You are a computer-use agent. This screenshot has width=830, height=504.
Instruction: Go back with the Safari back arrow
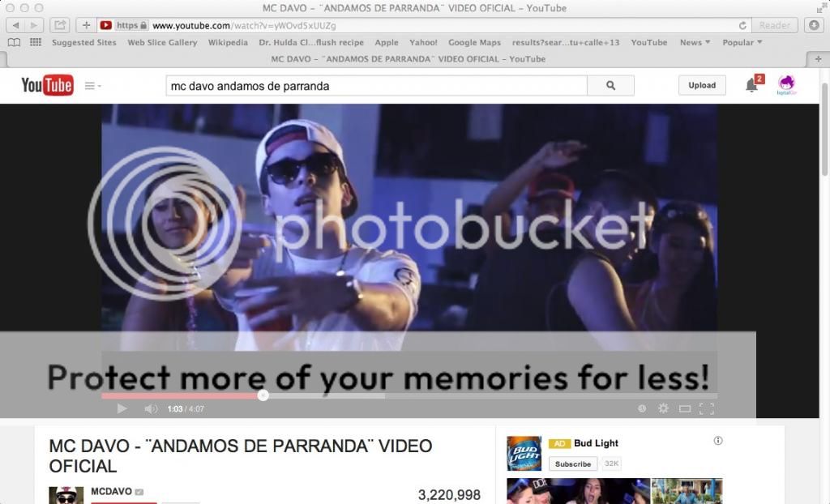click(x=16, y=25)
